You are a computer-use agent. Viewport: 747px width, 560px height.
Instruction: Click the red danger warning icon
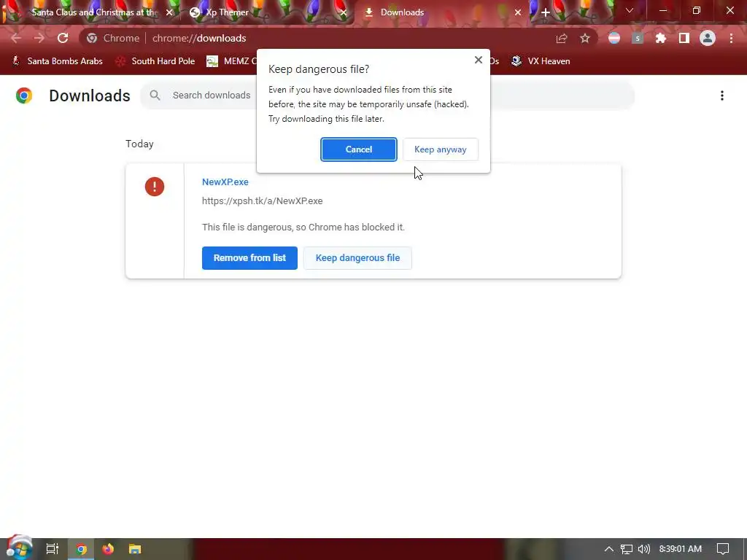pos(155,187)
